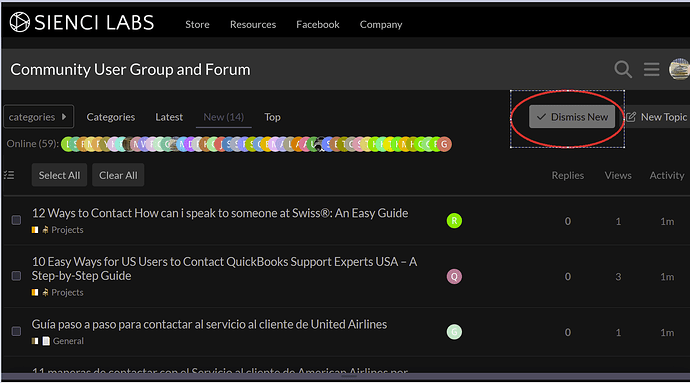The width and height of the screenshot is (690, 383).
Task: Check the 12 Ways to Contact topic checkbox
Action: (16, 220)
